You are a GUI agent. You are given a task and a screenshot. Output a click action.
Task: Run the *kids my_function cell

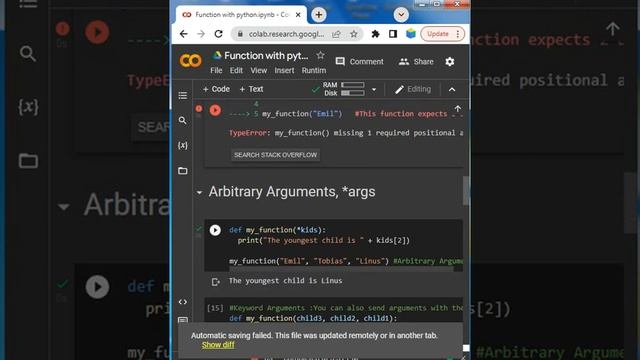coord(215,230)
